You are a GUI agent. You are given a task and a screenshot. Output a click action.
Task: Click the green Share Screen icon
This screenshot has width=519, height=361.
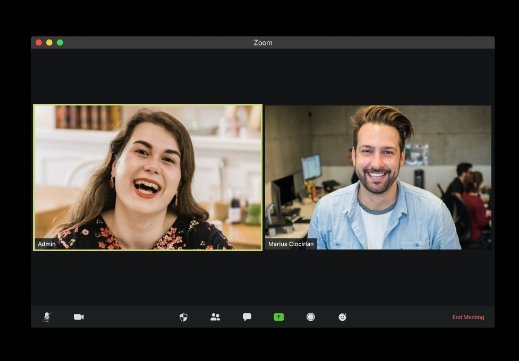pos(279,317)
